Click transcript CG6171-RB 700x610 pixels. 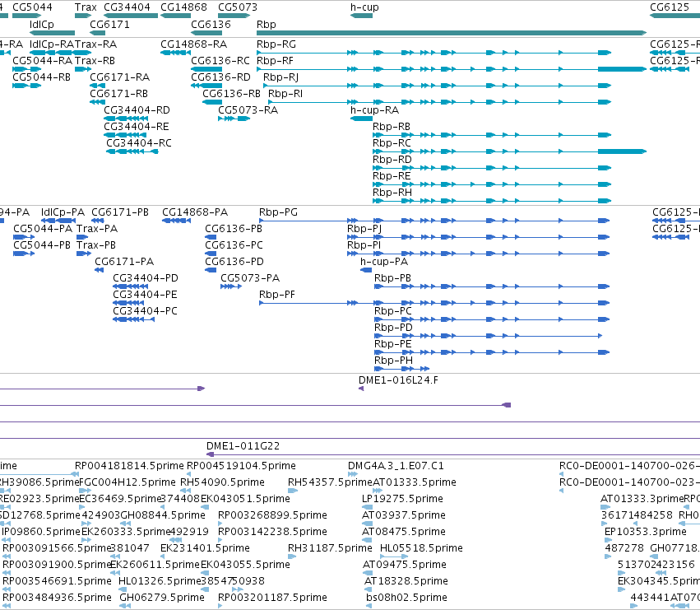click(118, 94)
